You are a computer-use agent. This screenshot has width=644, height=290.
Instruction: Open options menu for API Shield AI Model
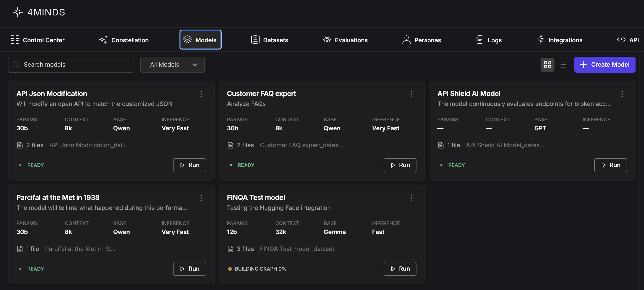(x=622, y=94)
